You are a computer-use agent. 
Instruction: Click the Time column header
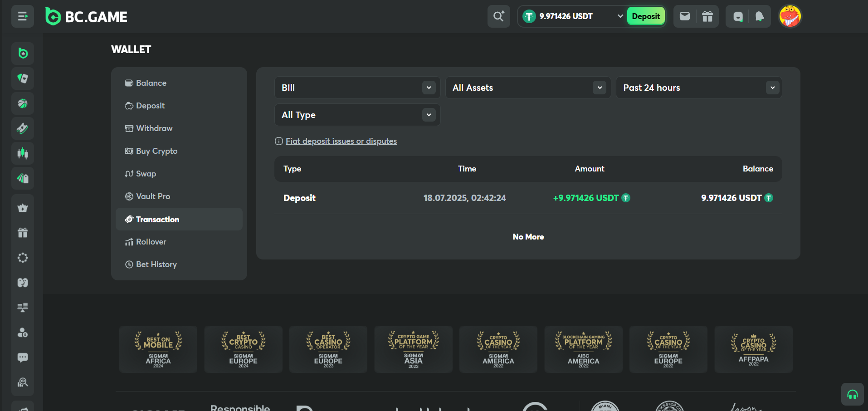pyautogui.click(x=467, y=169)
